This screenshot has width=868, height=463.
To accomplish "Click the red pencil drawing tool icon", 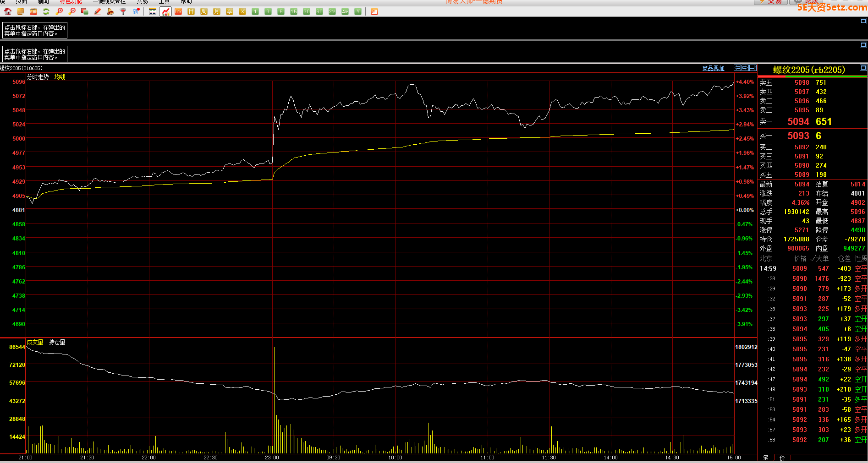I will [x=97, y=11].
